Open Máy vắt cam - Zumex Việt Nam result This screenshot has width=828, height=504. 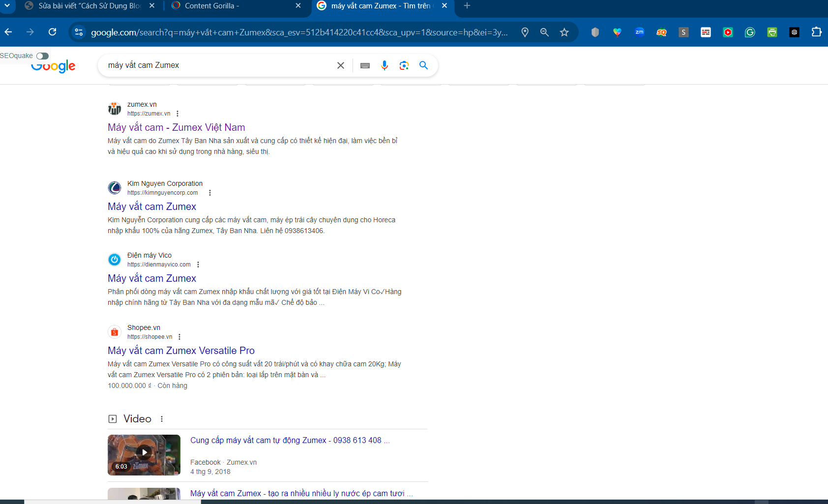click(x=176, y=127)
